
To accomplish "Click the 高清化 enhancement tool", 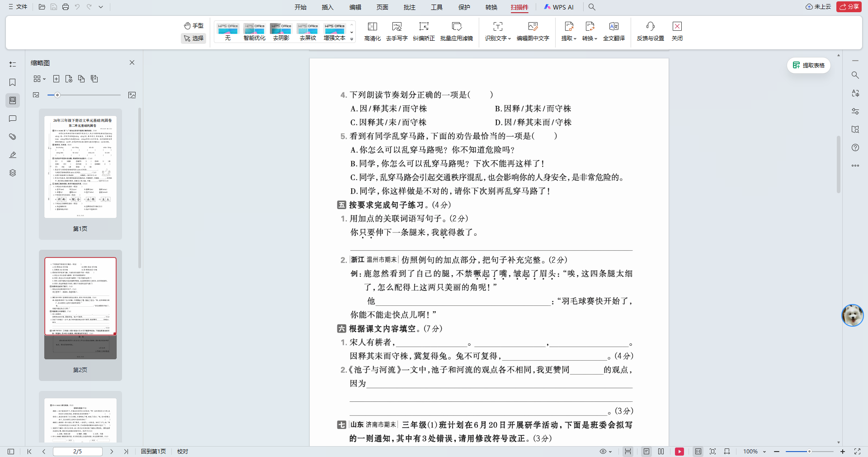I will tap(372, 32).
